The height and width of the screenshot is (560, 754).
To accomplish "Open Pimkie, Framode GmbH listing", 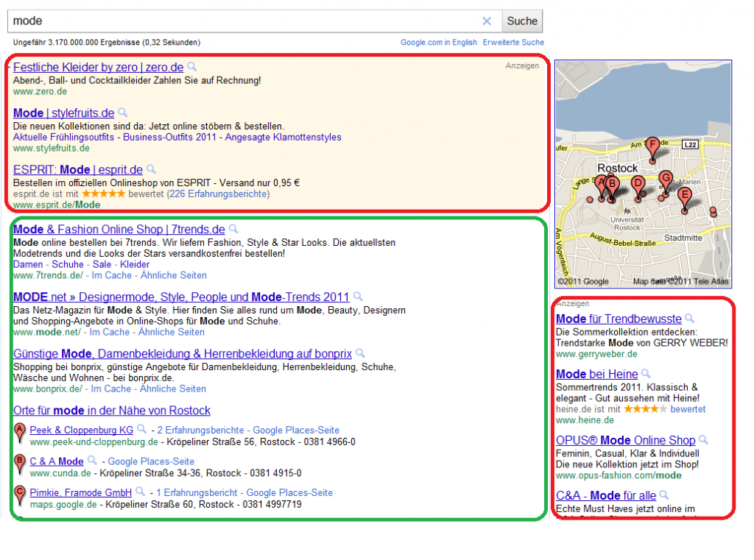I will 81,493.
